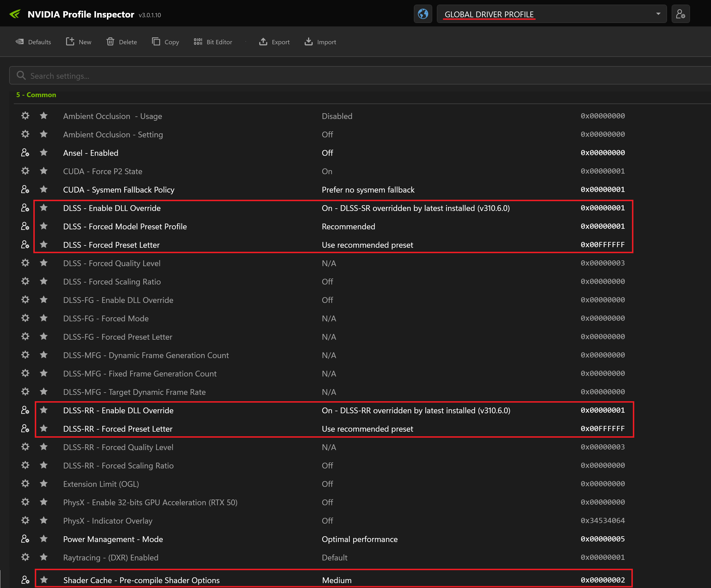Screen dimensions: 711x588
Task: Toggle favorite star for Ambient Occlusion - Usage
Action: pos(44,116)
